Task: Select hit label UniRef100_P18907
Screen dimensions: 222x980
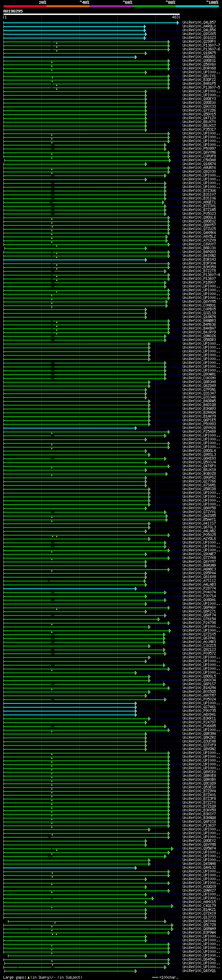Action: click(x=199, y=282)
